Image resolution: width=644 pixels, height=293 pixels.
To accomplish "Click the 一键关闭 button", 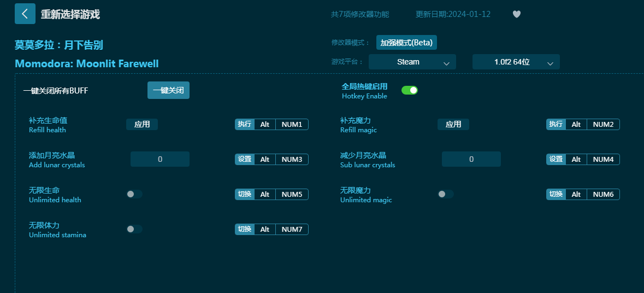I will click(168, 90).
